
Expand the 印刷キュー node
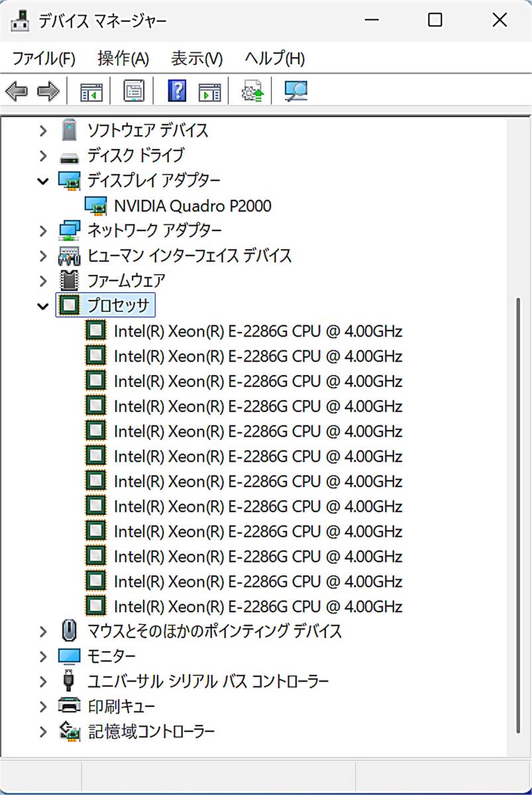pyautogui.click(x=43, y=706)
